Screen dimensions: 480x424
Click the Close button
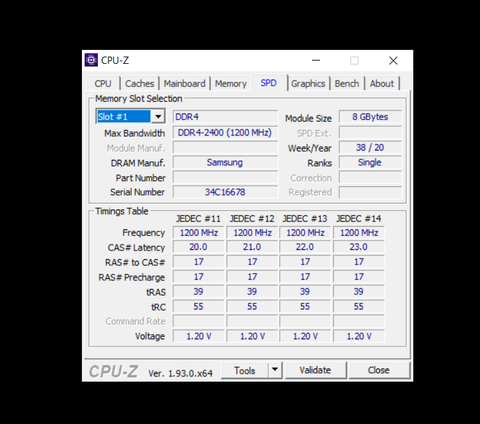379,370
